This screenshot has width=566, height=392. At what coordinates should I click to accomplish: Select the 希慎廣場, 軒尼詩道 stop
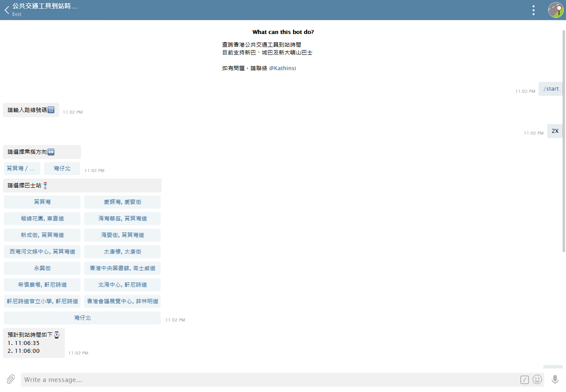point(42,284)
